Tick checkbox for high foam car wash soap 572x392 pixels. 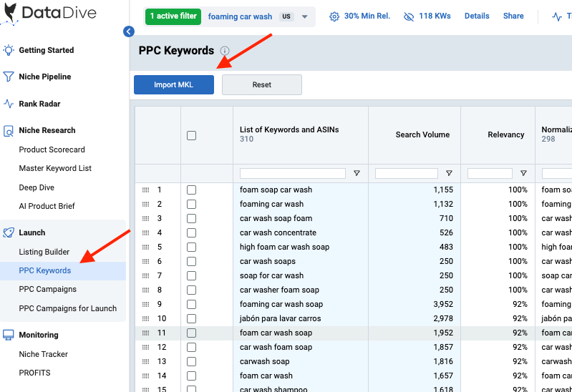pyautogui.click(x=192, y=248)
